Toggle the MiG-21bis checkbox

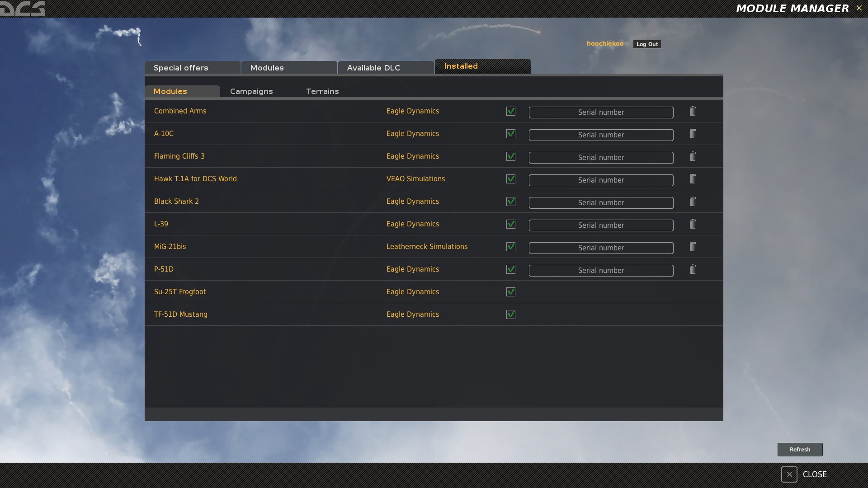click(x=511, y=247)
